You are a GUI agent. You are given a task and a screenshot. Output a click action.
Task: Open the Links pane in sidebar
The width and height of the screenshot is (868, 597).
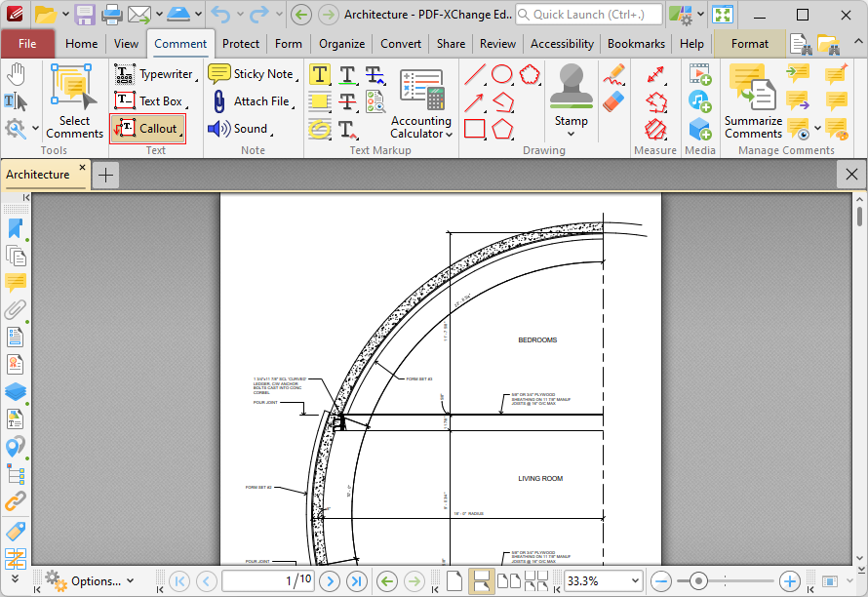[15, 500]
